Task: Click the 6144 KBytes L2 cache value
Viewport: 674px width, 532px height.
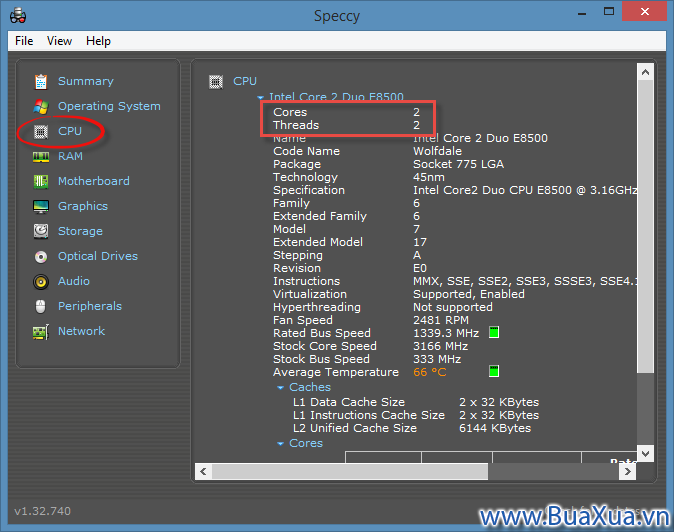Action: pos(495,428)
